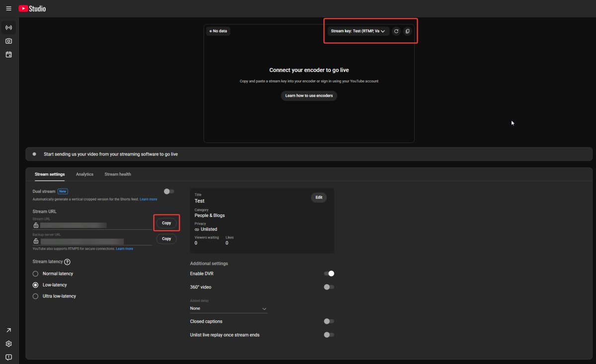
Task: Open Learn more link about Dual stream
Action: pos(148,199)
